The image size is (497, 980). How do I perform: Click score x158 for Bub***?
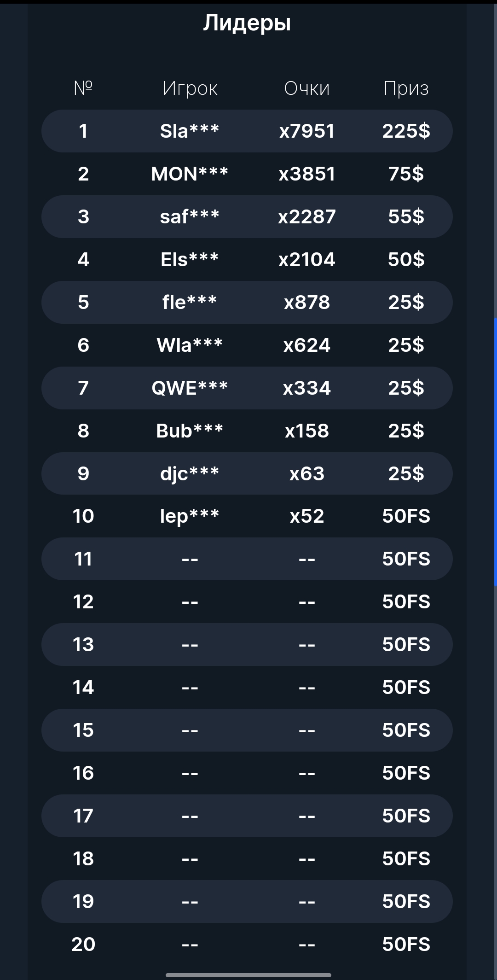point(307,431)
